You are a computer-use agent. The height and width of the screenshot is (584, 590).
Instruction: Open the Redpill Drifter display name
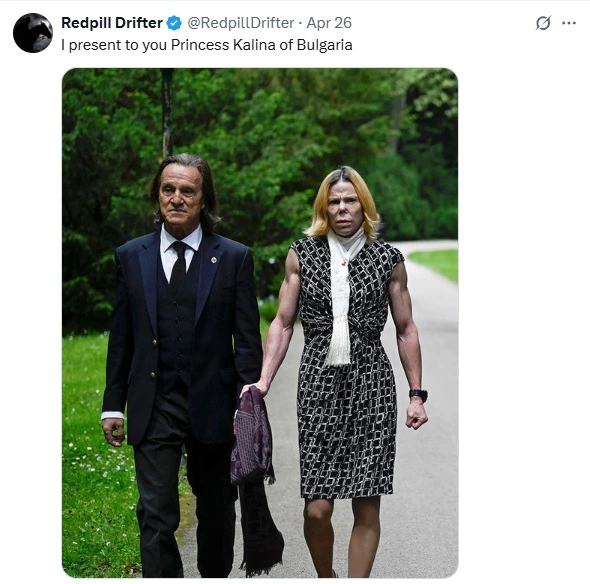[x=112, y=23]
